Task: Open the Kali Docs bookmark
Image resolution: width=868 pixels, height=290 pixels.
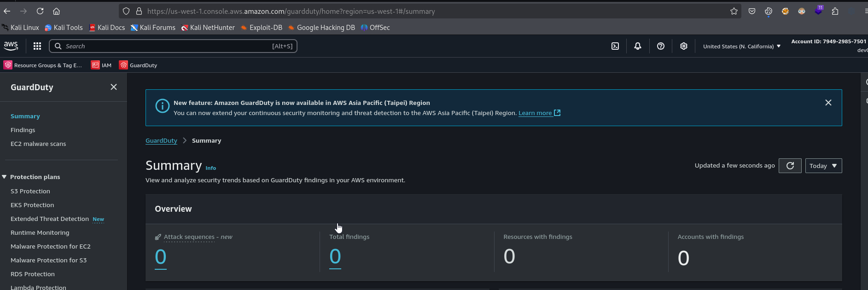Action: [x=107, y=28]
